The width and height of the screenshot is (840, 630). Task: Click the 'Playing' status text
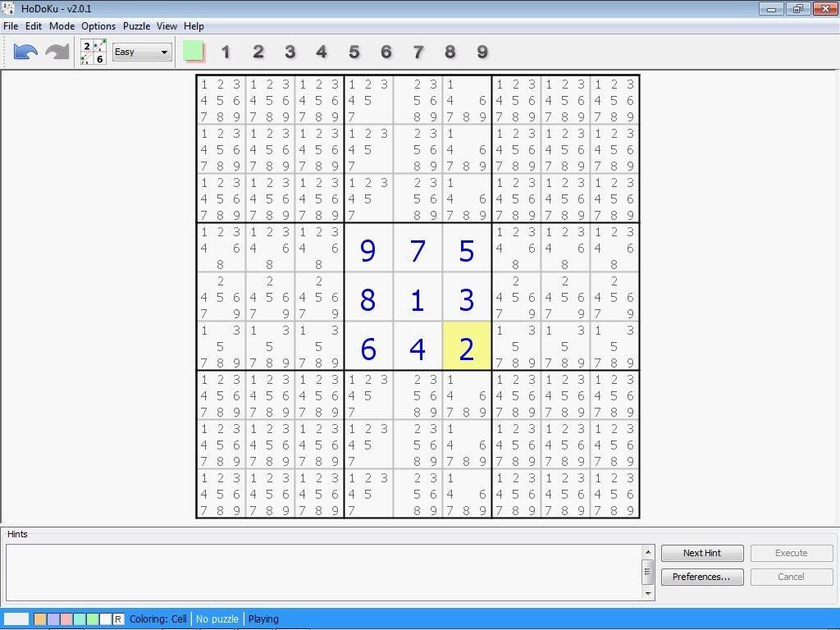[263, 619]
